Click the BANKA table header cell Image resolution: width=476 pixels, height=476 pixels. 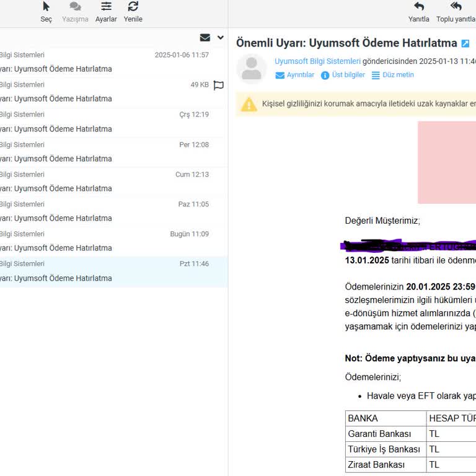(x=386, y=418)
